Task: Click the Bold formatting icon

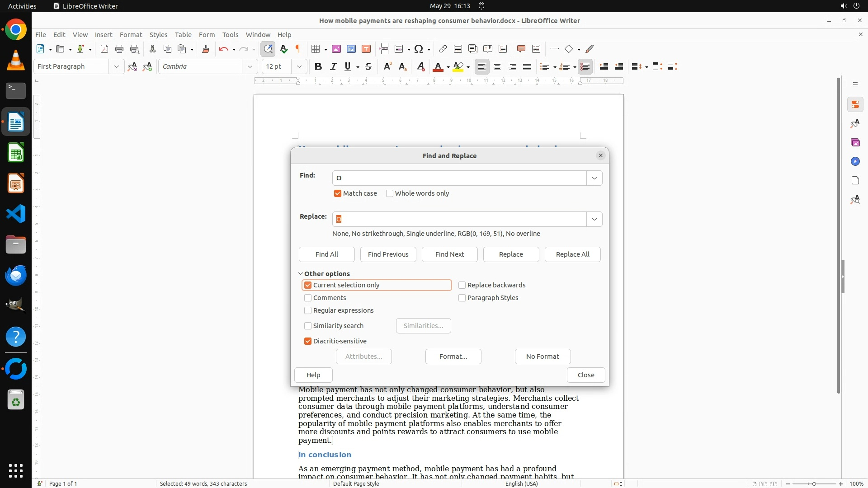Action: pyautogui.click(x=318, y=67)
